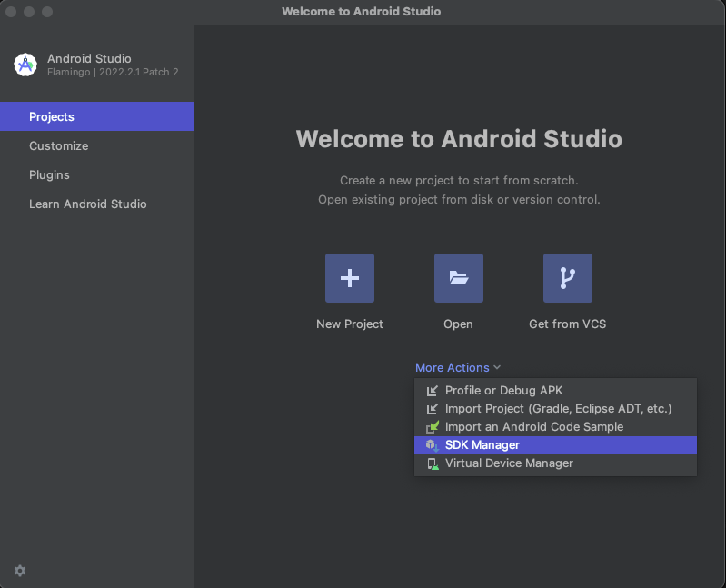Click the New Project label

[350, 324]
